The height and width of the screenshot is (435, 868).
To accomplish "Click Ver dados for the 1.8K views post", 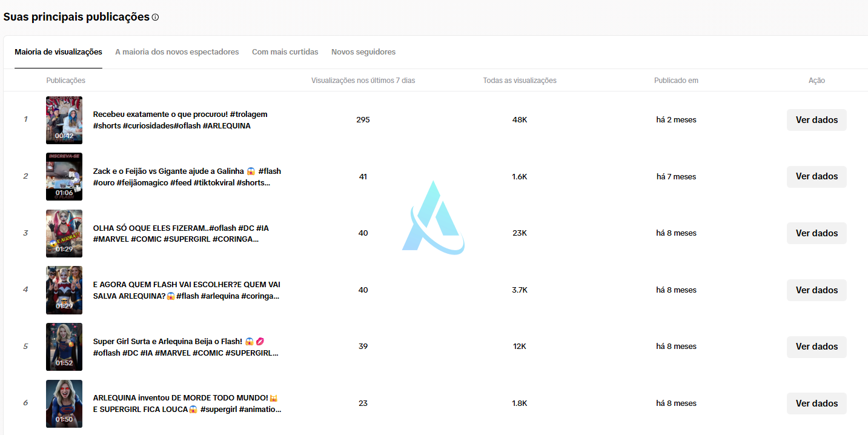I will pyautogui.click(x=817, y=403).
